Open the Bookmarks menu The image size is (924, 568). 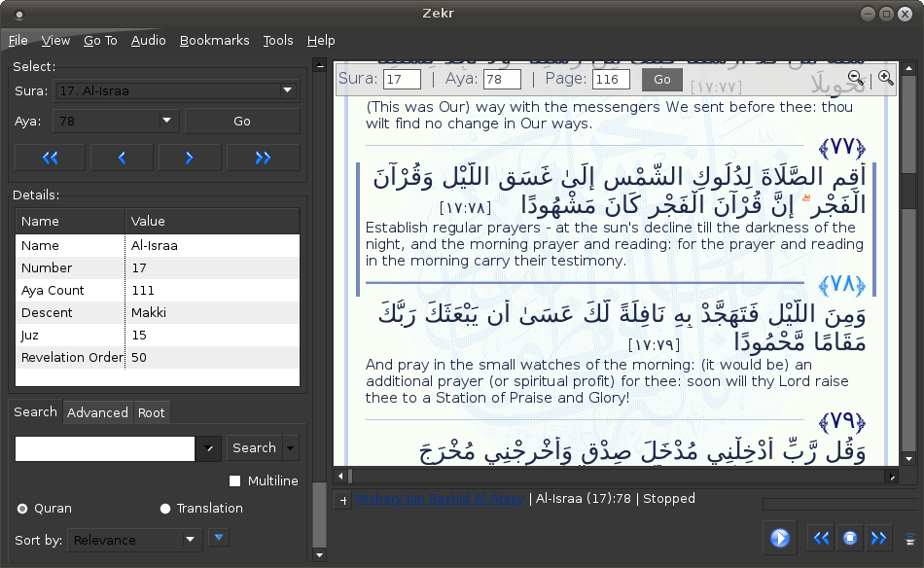[214, 40]
